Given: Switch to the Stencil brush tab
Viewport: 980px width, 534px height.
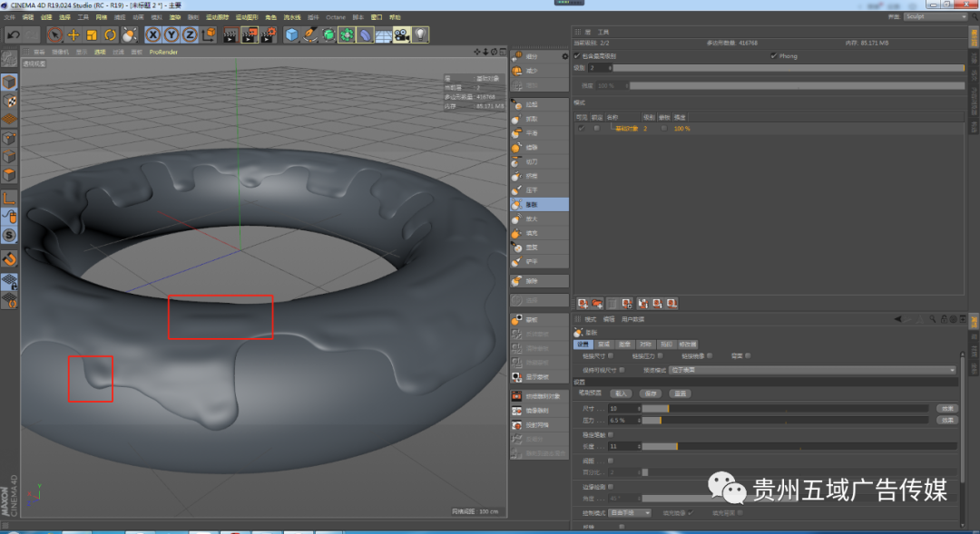Looking at the screenshot, I should point(666,345).
